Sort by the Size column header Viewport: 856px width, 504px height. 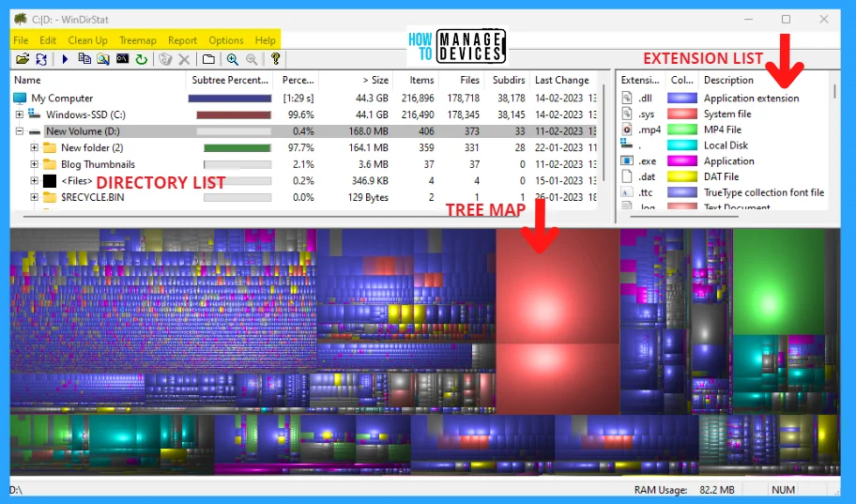[356, 81]
